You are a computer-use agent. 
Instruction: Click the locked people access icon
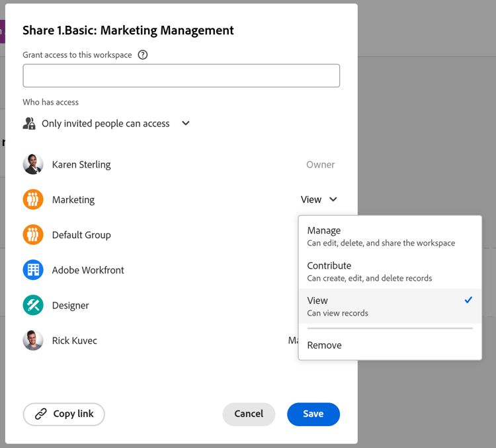(x=29, y=124)
